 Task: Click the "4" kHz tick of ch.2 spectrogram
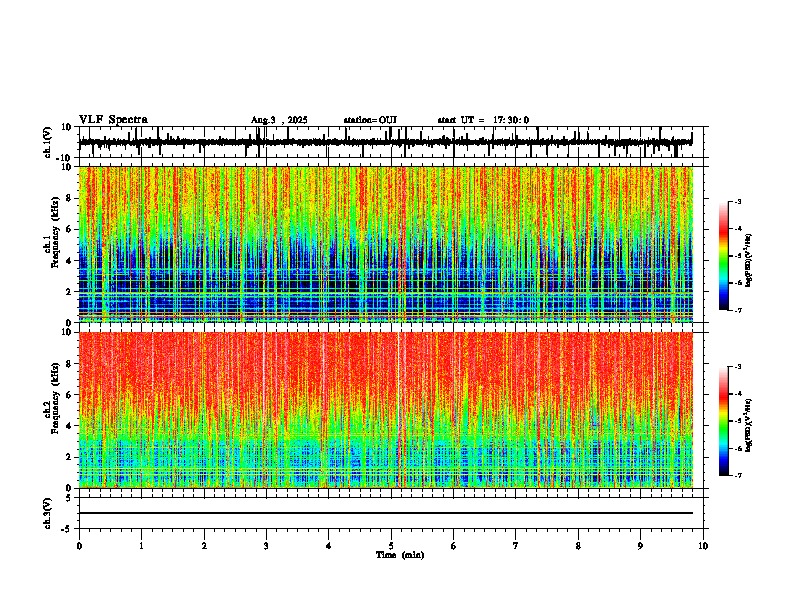[x=69, y=426]
